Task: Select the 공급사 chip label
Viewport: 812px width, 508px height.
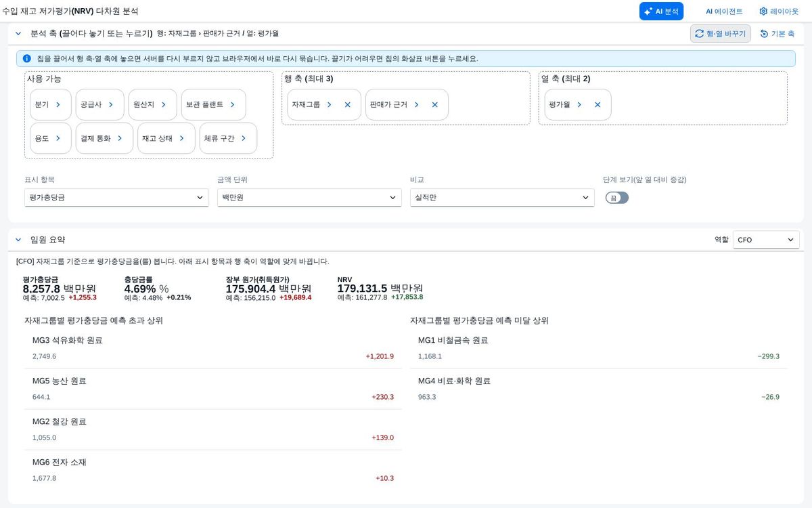Action: point(91,104)
